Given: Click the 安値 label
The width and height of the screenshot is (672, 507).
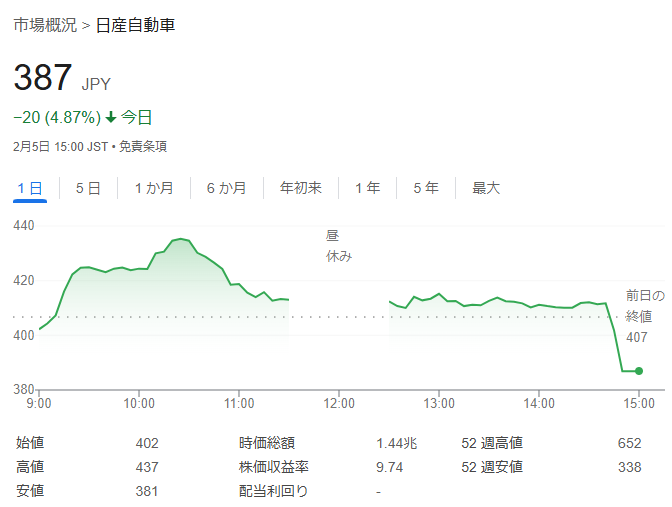Looking at the screenshot, I should pos(30,491).
